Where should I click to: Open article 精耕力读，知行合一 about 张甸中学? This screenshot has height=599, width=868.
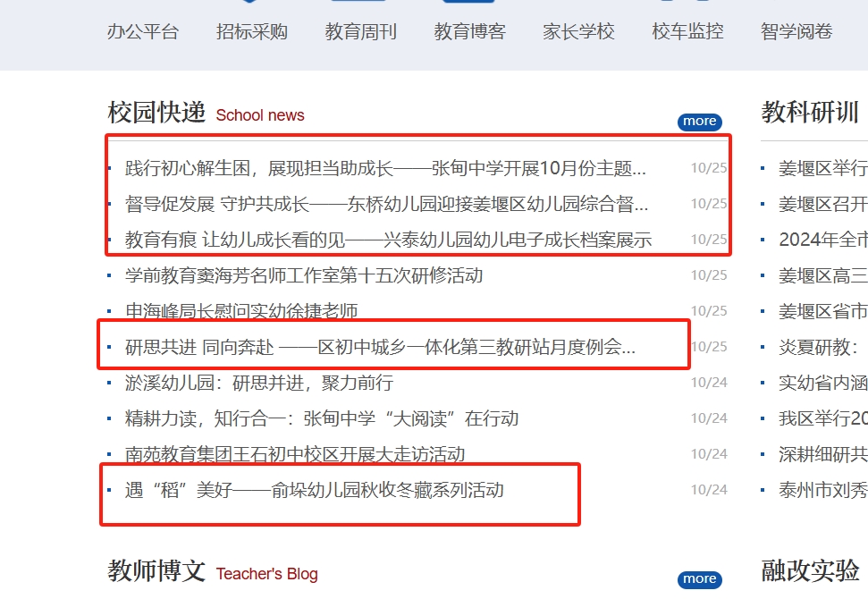click(322, 418)
